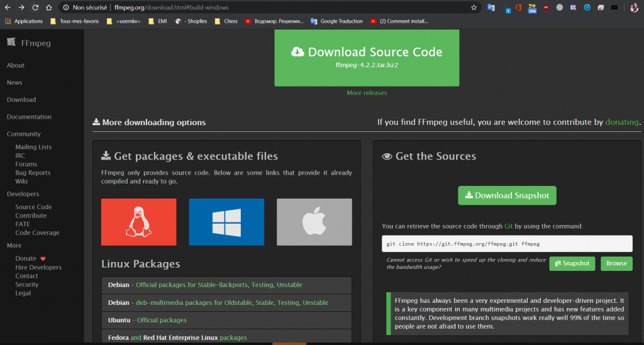The height and width of the screenshot is (345, 644).
Task: Go back to the previous page
Action: coord(8,8)
